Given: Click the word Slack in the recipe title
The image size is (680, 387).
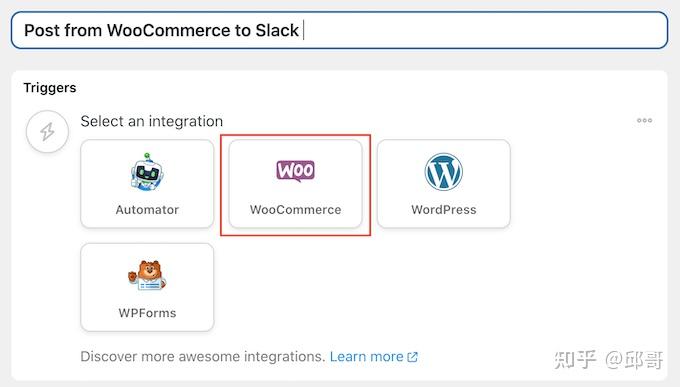Looking at the screenshot, I should [x=277, y=30].
